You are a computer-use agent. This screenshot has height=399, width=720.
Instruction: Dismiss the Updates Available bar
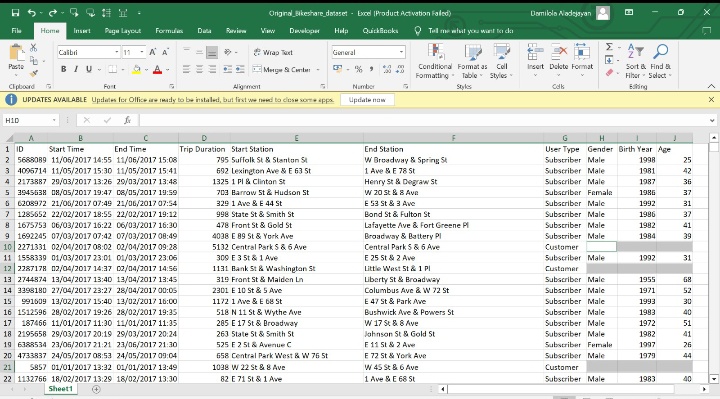pos(711,100)
